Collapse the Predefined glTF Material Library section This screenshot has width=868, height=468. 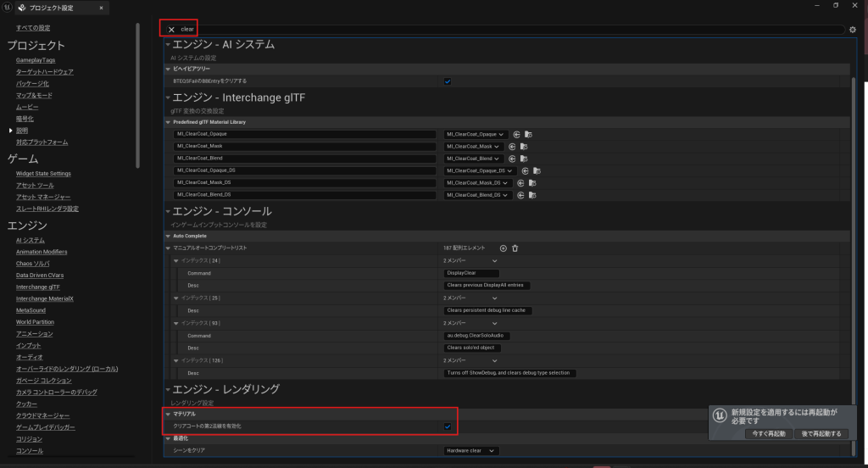(x=168, y=122)
